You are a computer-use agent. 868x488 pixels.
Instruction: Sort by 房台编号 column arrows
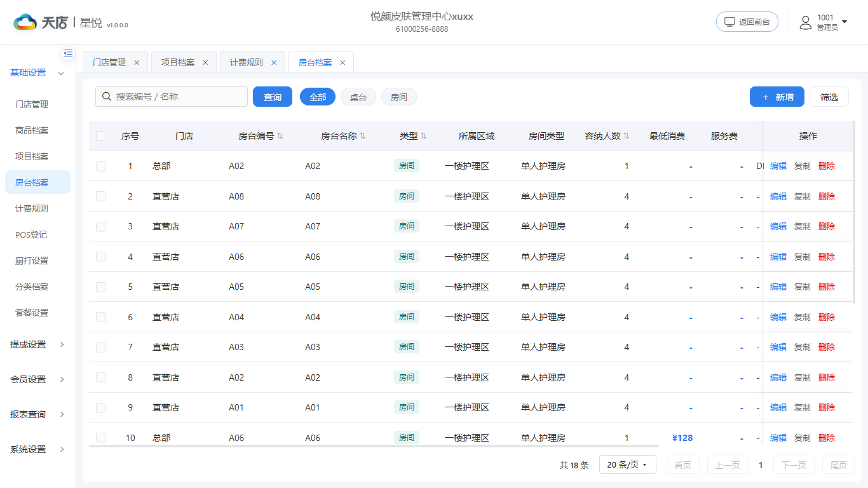tap(280, 136)
